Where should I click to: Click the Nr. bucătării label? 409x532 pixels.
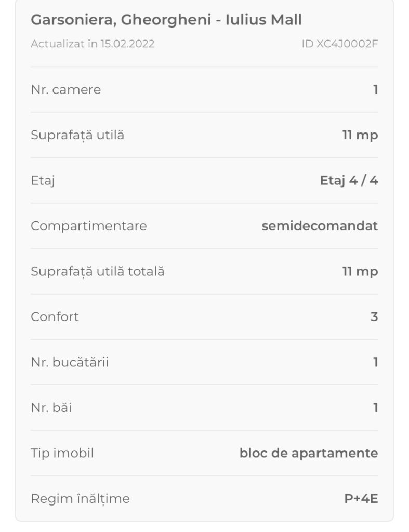(x=70, y=362)
